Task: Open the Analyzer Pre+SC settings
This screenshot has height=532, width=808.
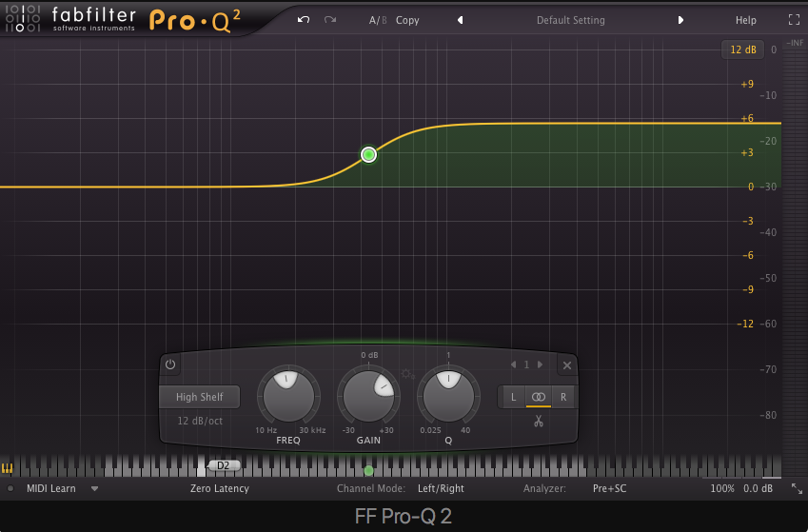Action: tap(610, 488)
